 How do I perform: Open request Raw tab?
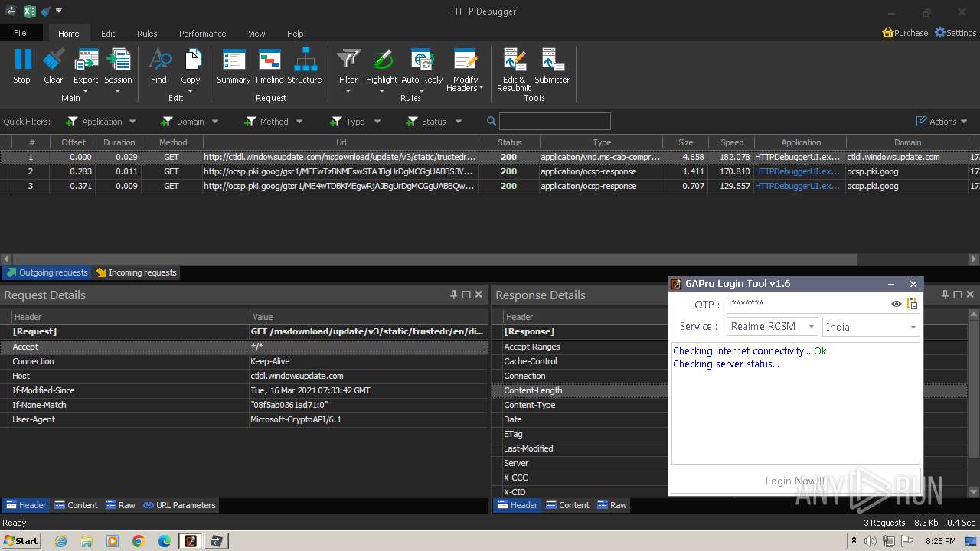click(120, 505)
